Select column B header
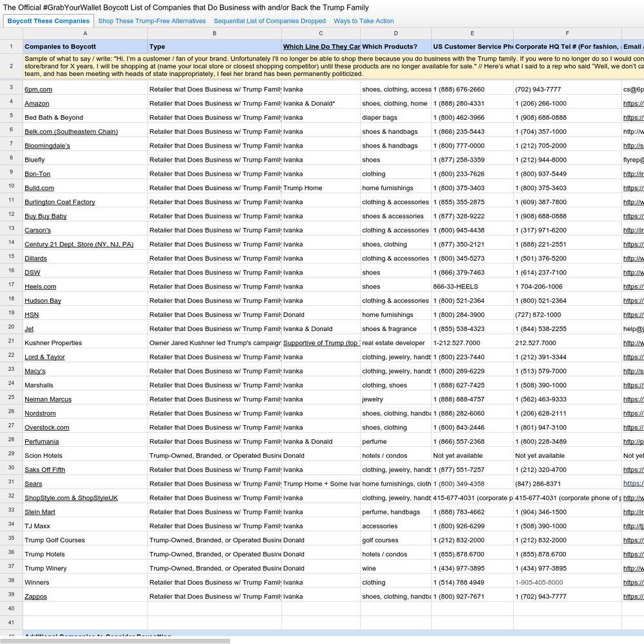The height and width of the screenshot is (644, 644). pyautogui.click(x=214, y=33)
